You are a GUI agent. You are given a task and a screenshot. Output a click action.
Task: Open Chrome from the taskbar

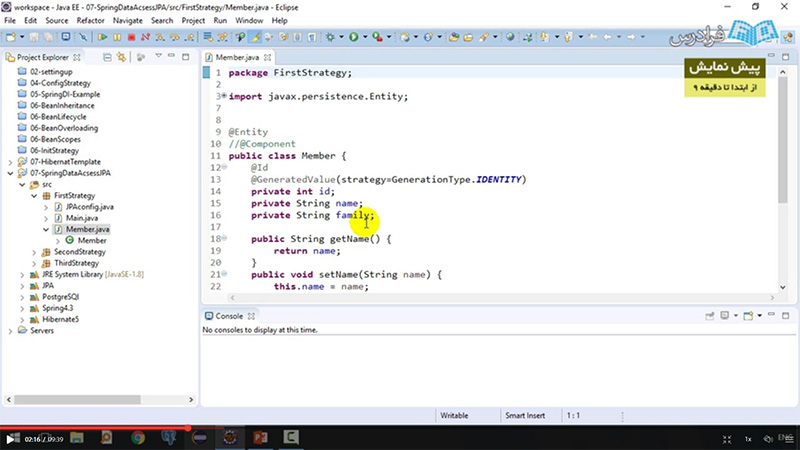(x=138, y=438)
